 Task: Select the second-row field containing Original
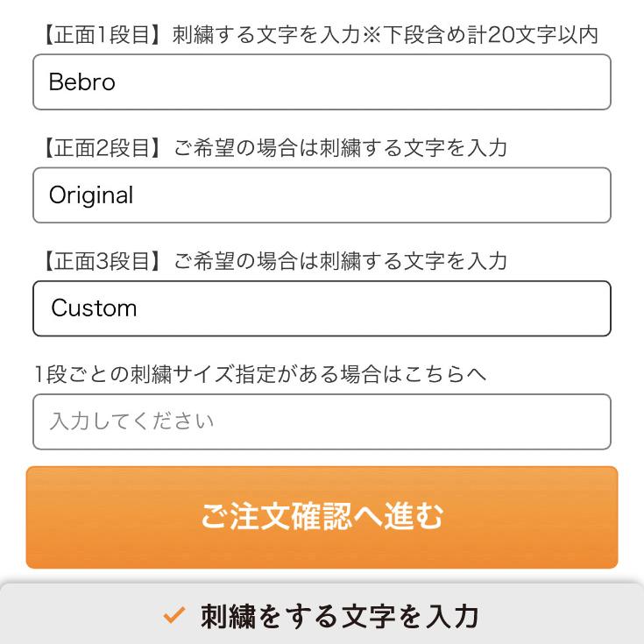[322, 195]
